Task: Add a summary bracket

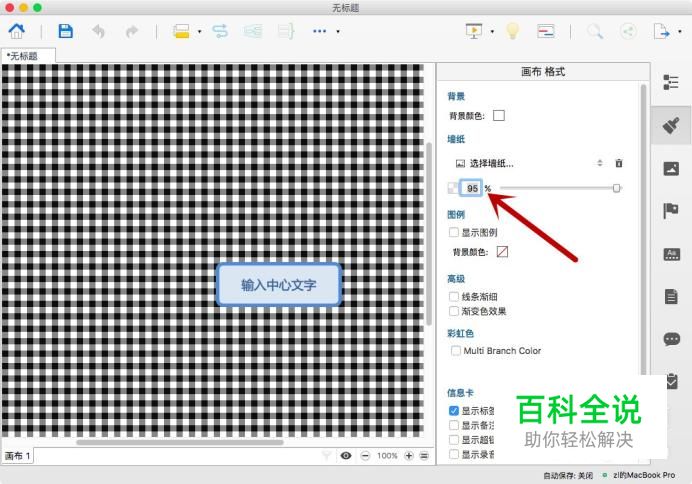Action: click(x=286, y=31)
